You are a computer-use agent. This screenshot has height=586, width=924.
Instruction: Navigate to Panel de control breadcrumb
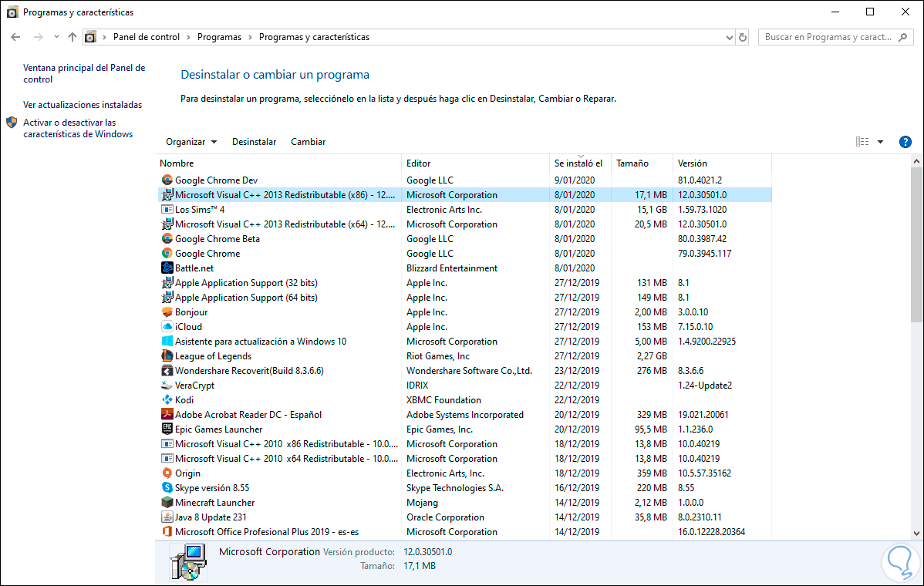click(146, 37)
